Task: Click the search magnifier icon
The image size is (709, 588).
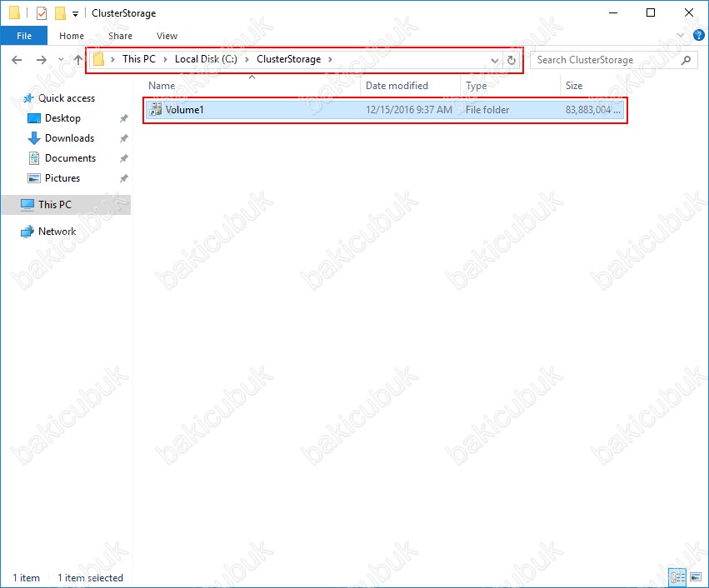Action: pos(686,60)
